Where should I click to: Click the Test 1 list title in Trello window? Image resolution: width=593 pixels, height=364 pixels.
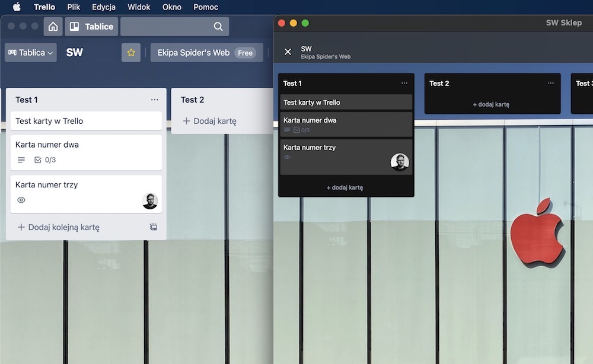[x=27, y=100]
